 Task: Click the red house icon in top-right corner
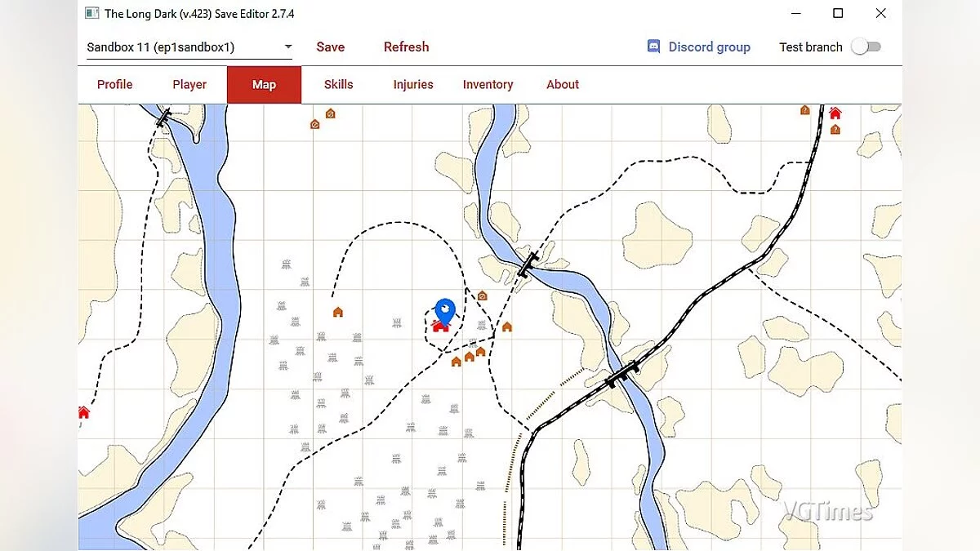(x=835, y=113)
